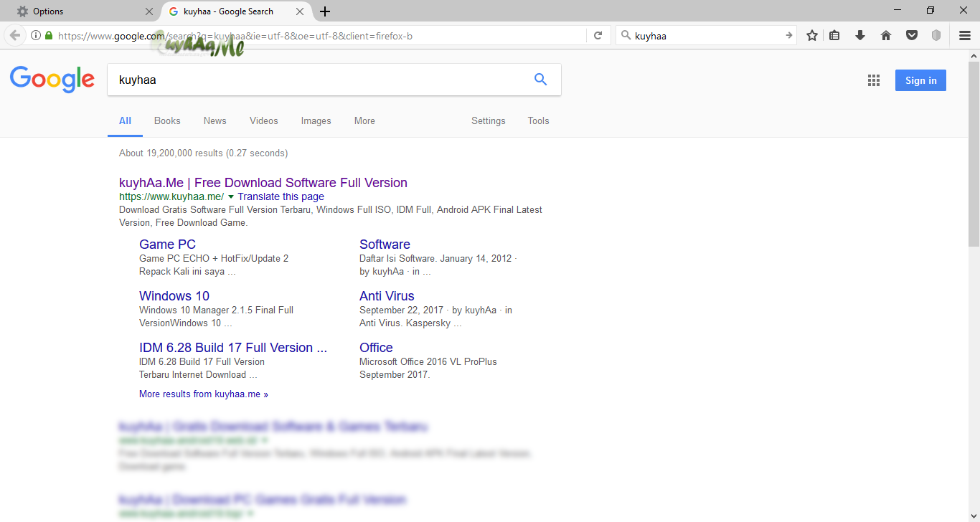Viewport: 980px width, 522px height.
Task: Click the go arrow in the Firefox search bar
Action: [788, 35]
